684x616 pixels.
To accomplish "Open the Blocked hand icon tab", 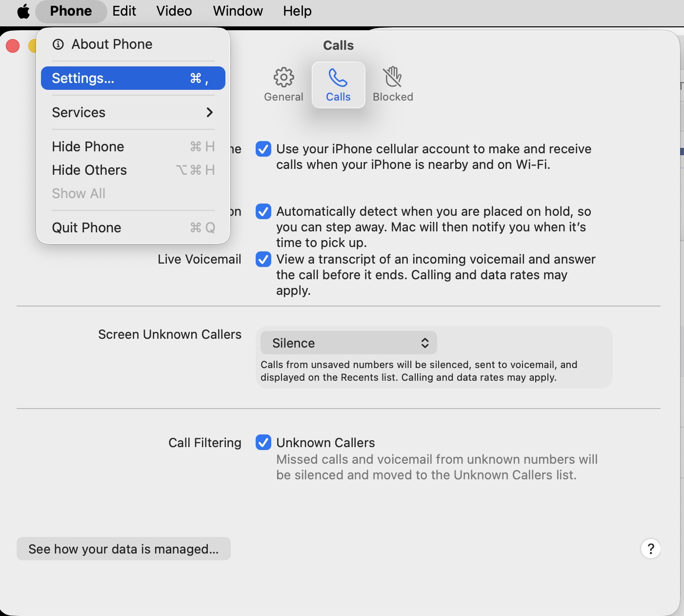I will (x=393, y=84).
